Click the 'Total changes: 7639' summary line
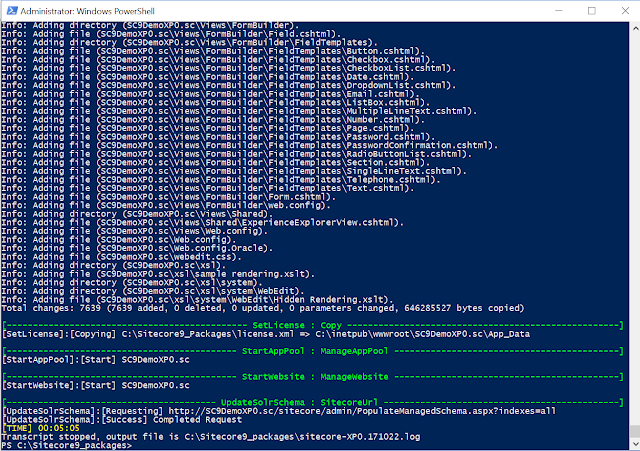640x451 pixels. click(263, 308)
